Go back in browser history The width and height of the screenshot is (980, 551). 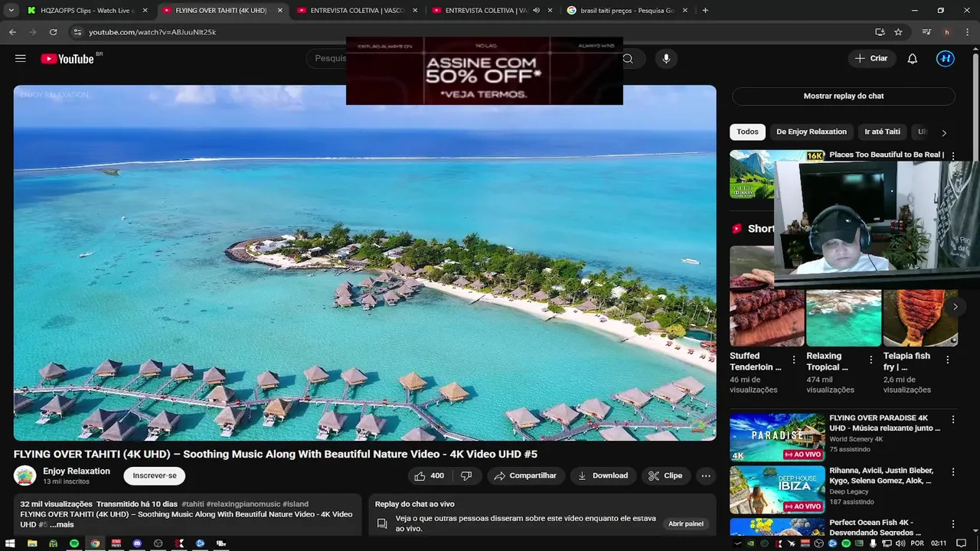click(x=12, y=32)
